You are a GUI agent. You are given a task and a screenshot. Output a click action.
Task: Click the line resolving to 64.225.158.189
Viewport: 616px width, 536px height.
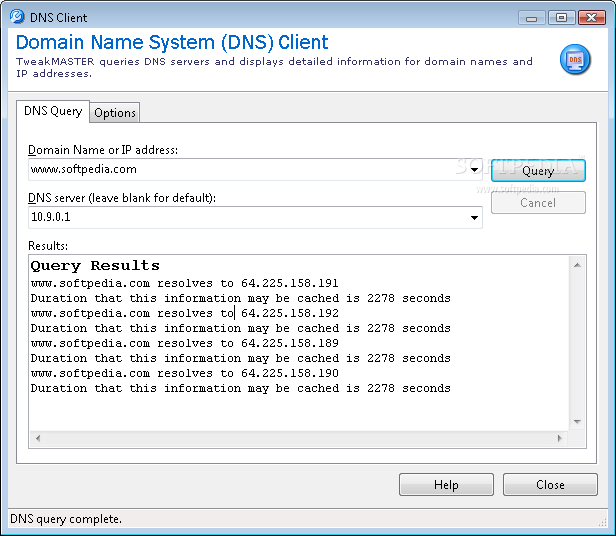click(x=185, y=343)
